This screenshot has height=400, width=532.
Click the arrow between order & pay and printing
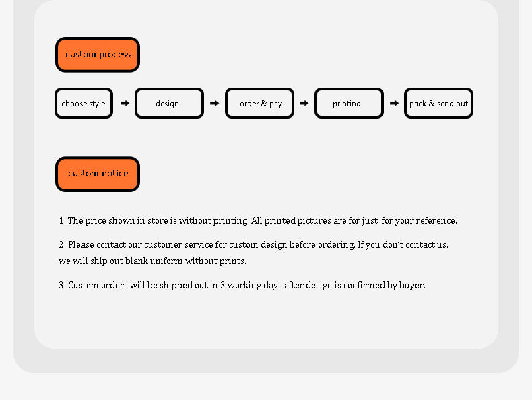tap(304, 103)
